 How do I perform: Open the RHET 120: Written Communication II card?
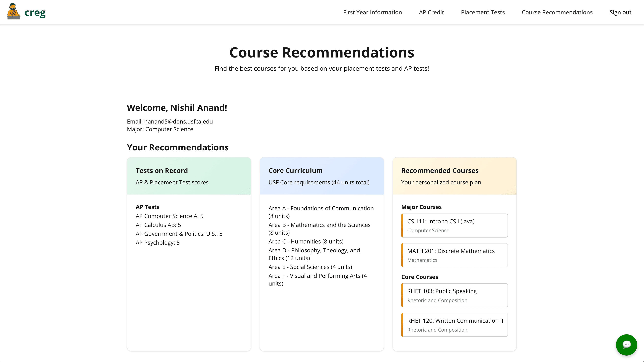click(x=454, y=325)
